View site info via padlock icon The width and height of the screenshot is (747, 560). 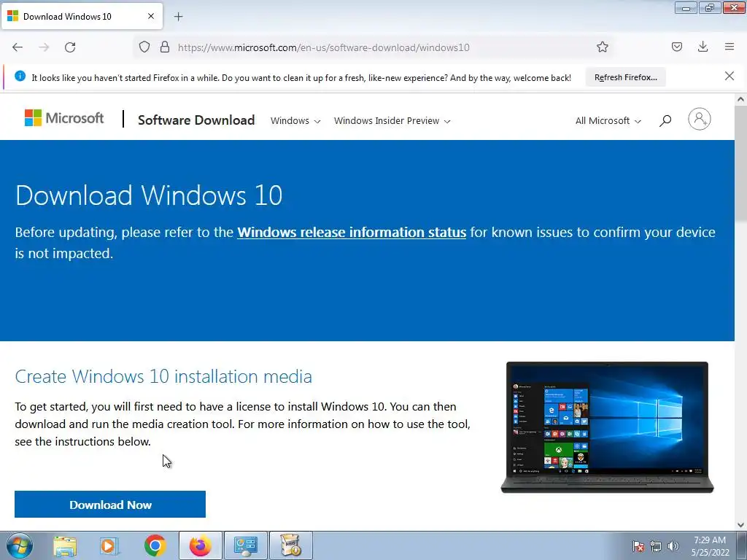pos(165,47)
